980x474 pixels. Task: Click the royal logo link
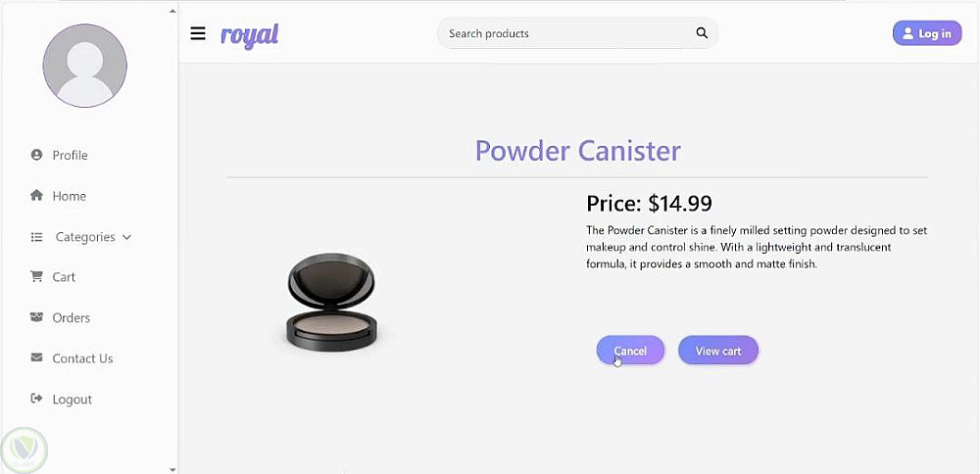point(249,34)
